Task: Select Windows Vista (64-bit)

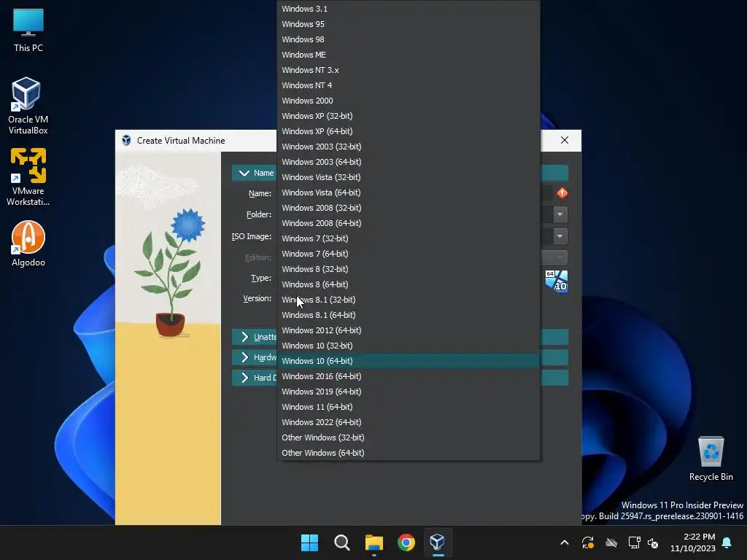Action: pyautogui.click(x=409, y=192)
